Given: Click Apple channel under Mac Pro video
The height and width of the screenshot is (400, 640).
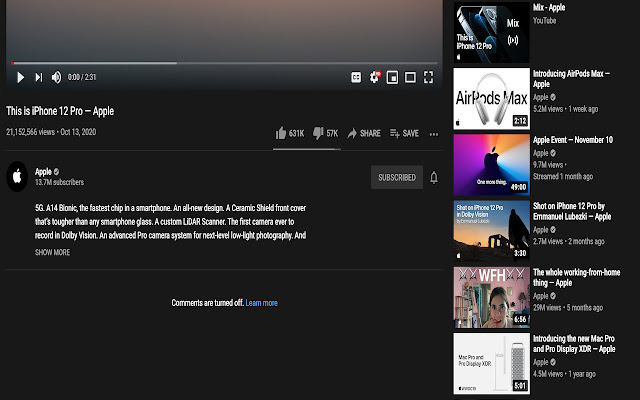Looking at the screenshot, I should (540, 362).
